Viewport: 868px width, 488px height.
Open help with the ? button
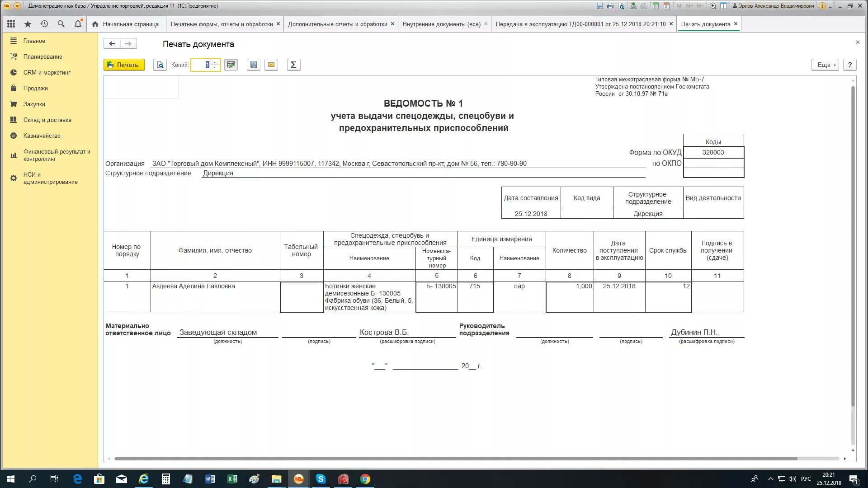click(x=850, y=65)
